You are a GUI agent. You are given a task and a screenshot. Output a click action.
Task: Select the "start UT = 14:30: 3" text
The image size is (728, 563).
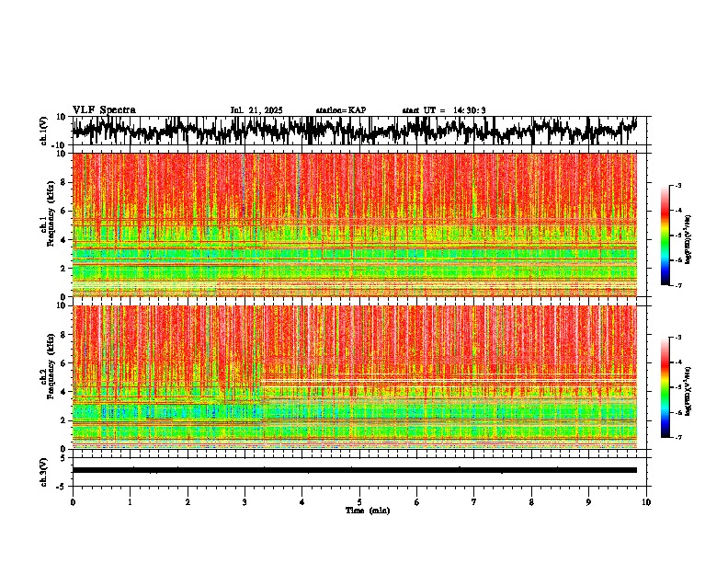coord(444,110)
